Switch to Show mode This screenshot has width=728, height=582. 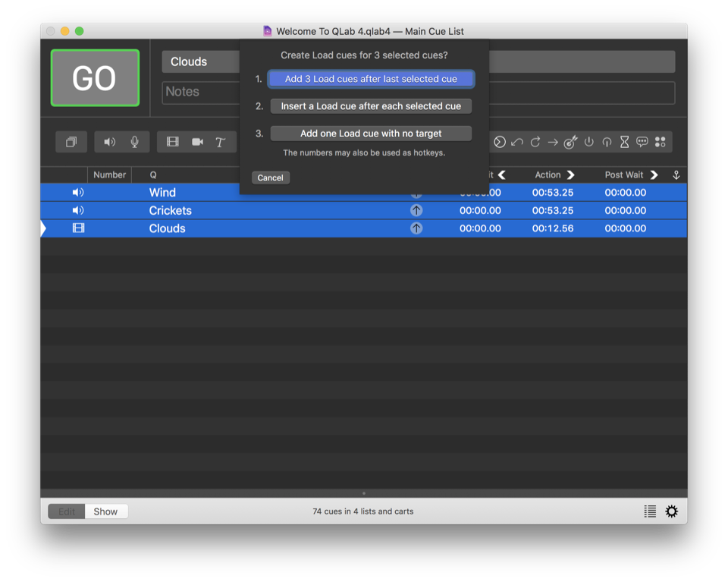pyautogui.click(x=105, y=511)
